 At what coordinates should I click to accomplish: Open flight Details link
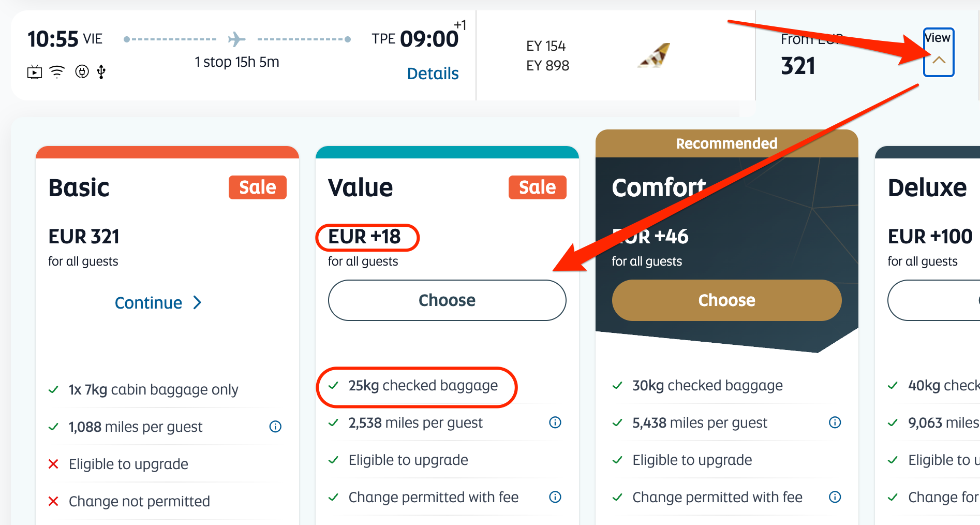[x=433, y=74]
